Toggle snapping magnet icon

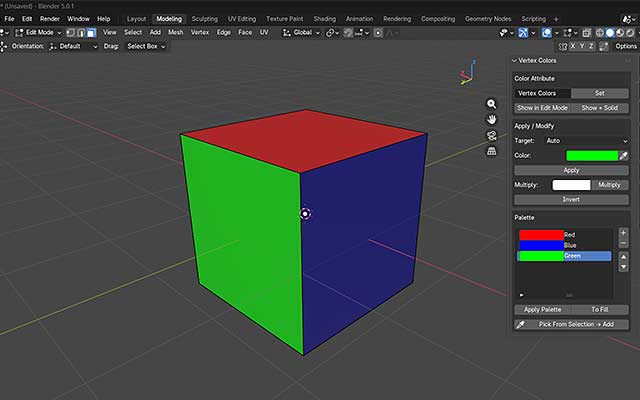tap(348, 33)
